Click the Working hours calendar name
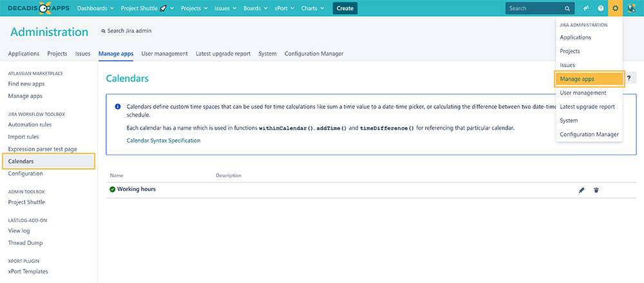This screenshot has width=644, height=283. 137,190
